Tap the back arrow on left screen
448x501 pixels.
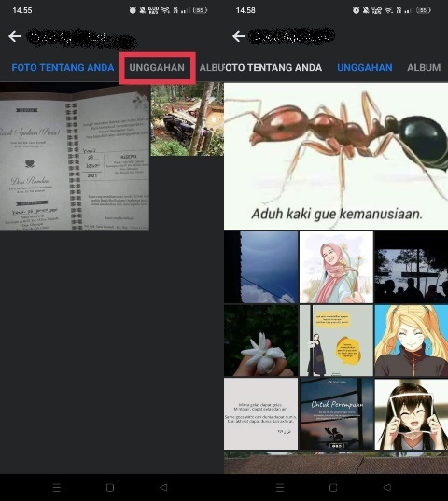pos(15,36)
